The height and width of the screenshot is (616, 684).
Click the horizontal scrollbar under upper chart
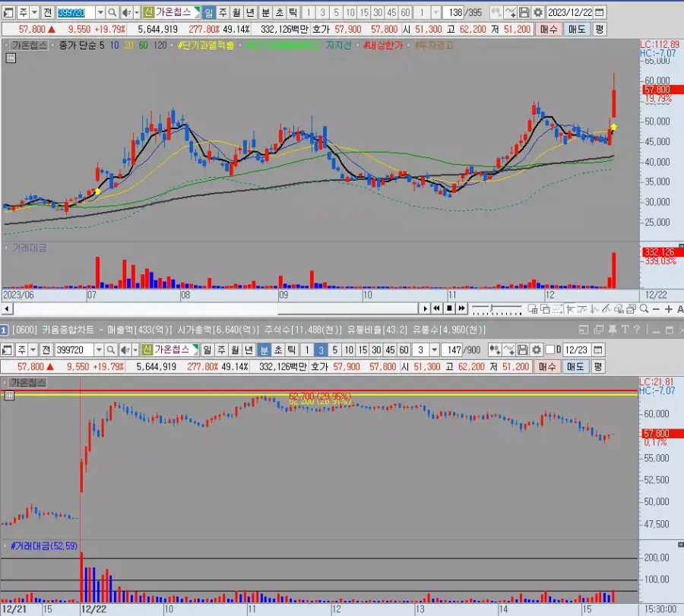pos(216,308)
